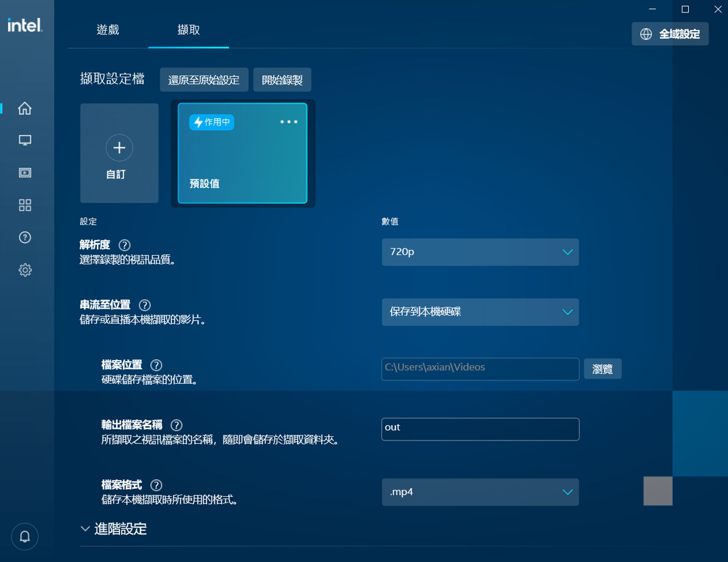This screenshot has width=728, height=562.
Task: Collapse the 進階設定 section
Action: [x=120, y=529]
